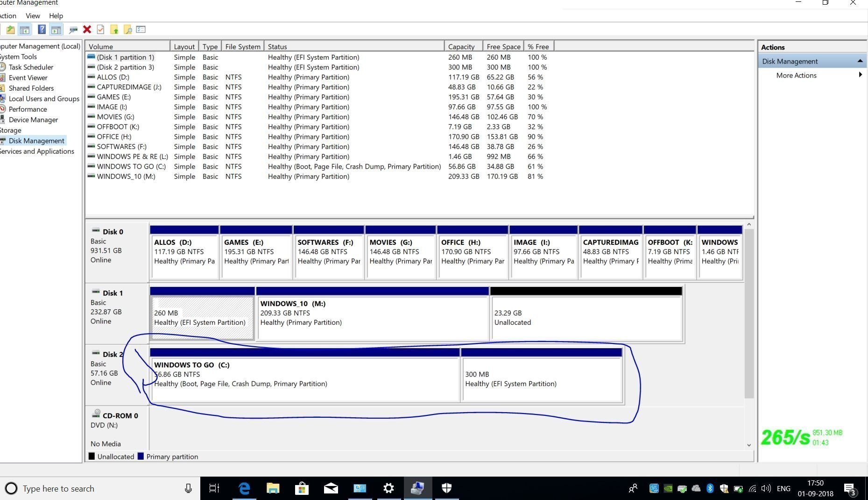Viewport: 868px width, 500px height.
Task: Toggle Show/Hide Console Tree toolbar button
Action: pyautogui.click(x=25, y=30)
